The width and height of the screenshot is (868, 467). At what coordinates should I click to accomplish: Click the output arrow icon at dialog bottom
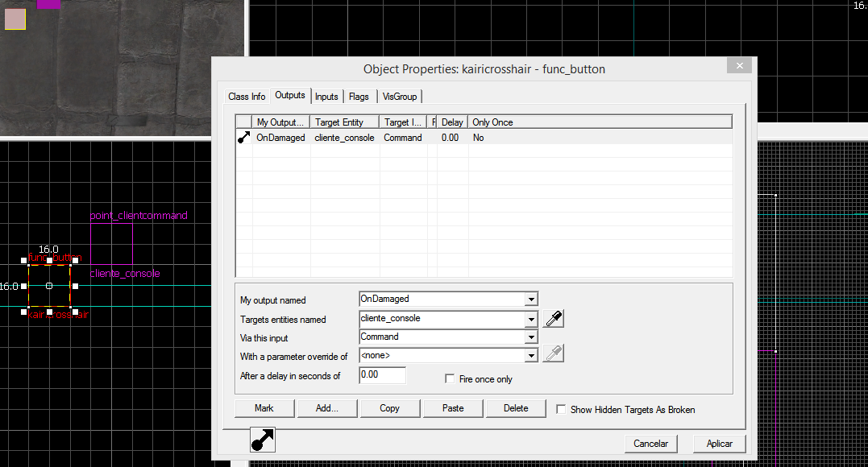pyautogui.click(x=263, y=440)
